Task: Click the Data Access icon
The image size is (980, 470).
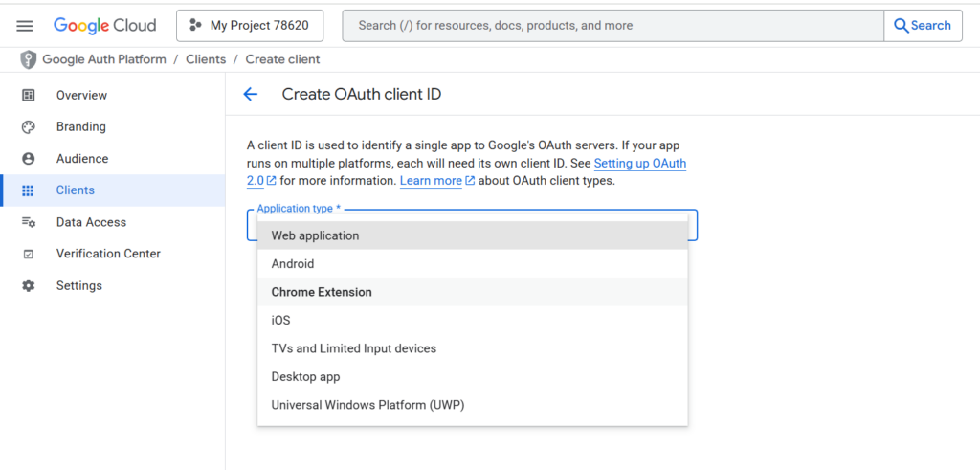Action: click(28, 222)
